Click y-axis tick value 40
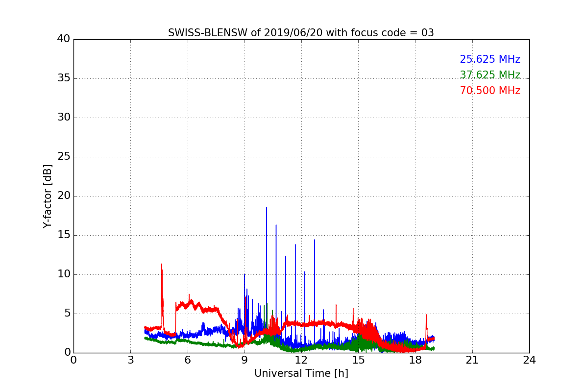 click(x=63, y=39)
